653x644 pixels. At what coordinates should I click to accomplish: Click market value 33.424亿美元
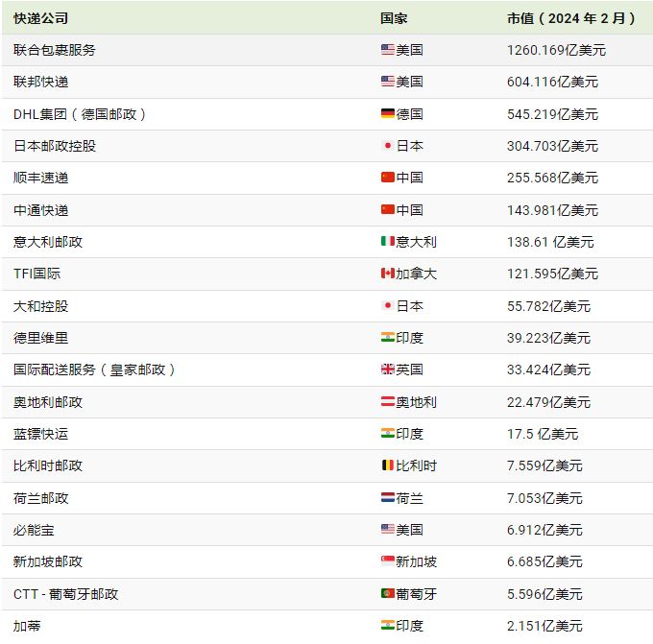point(549,370)
